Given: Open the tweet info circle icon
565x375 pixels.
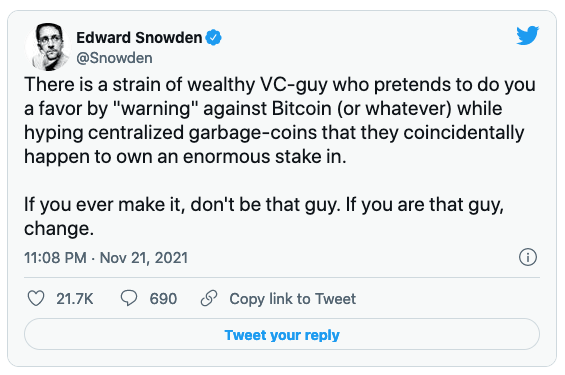Looking at the screenshot, I should pos(528,257).
